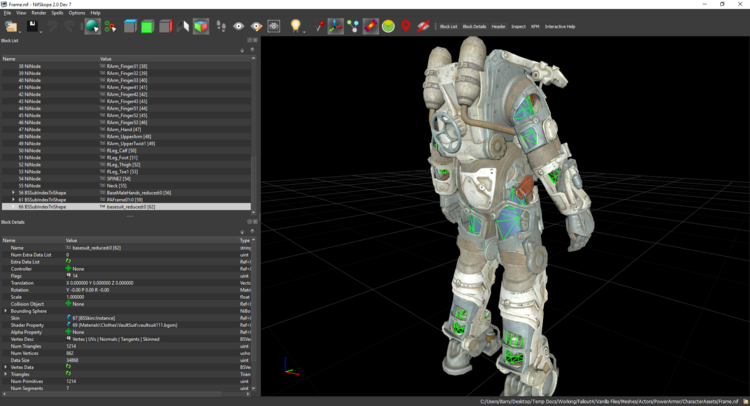Viewport: 750px width, 406px height.
Task: Select the 47 NiNode RArm_Hand row
Action: coord(126,130)
